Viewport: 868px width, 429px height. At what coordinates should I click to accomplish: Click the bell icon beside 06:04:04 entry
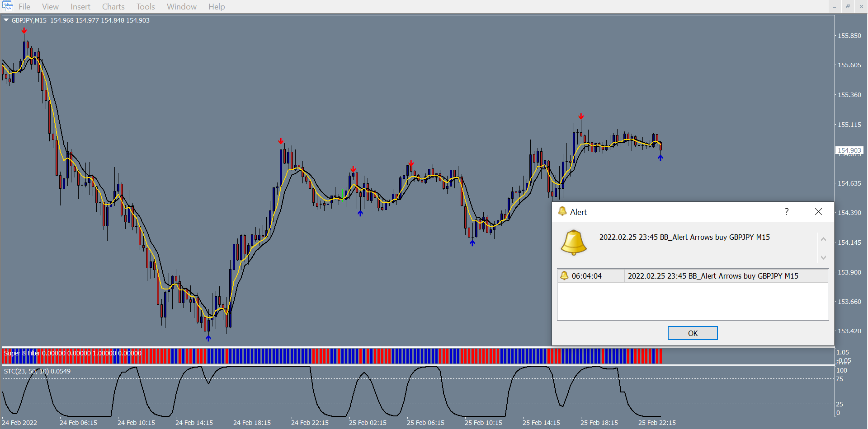coord(564,275)
